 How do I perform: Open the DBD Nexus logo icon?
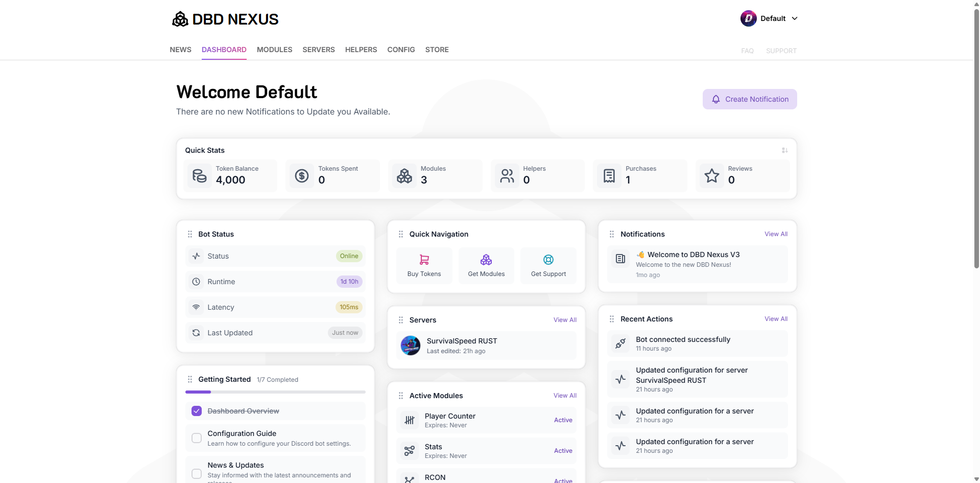(180, 18)
